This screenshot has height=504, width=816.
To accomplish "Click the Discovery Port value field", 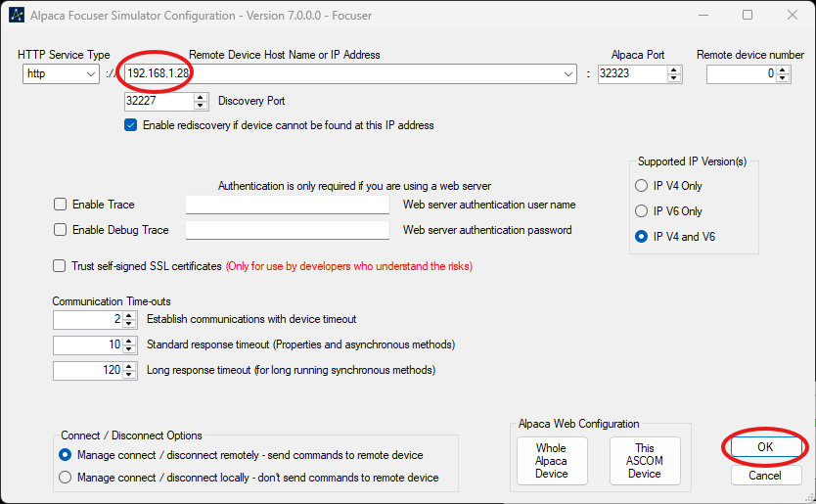I will coord(159,101).
